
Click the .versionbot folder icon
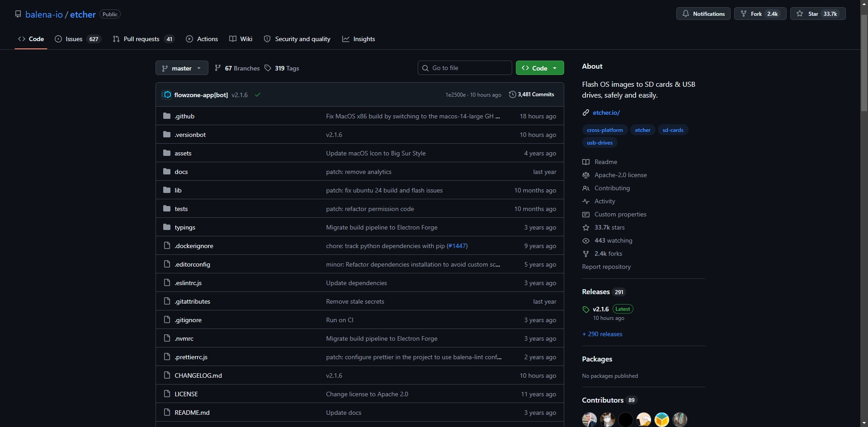[x=167, y=135]
